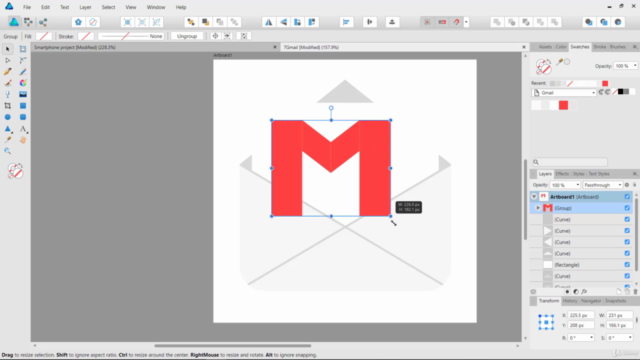
Task: Expand the Group layer contents
Action: 538,208
